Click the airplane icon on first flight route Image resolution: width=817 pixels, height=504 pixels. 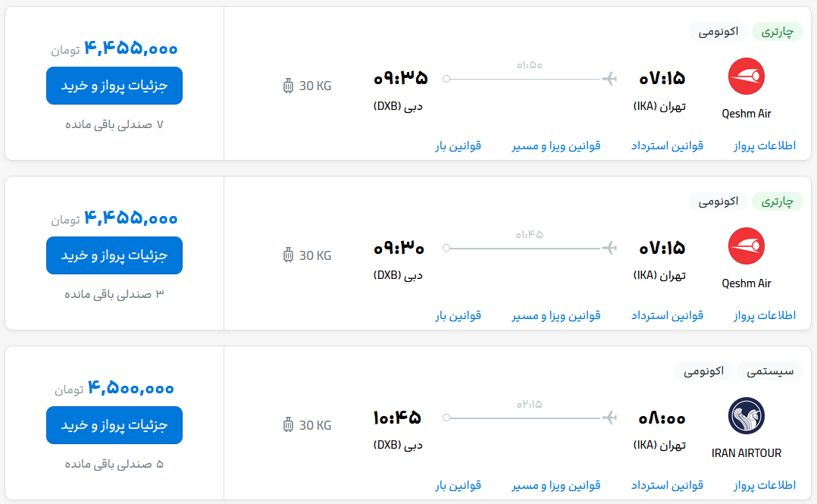coord(609,78)
